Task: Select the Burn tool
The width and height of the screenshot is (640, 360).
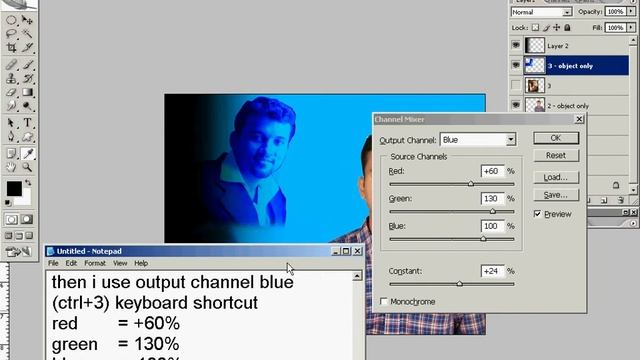Action: (27, 106)
